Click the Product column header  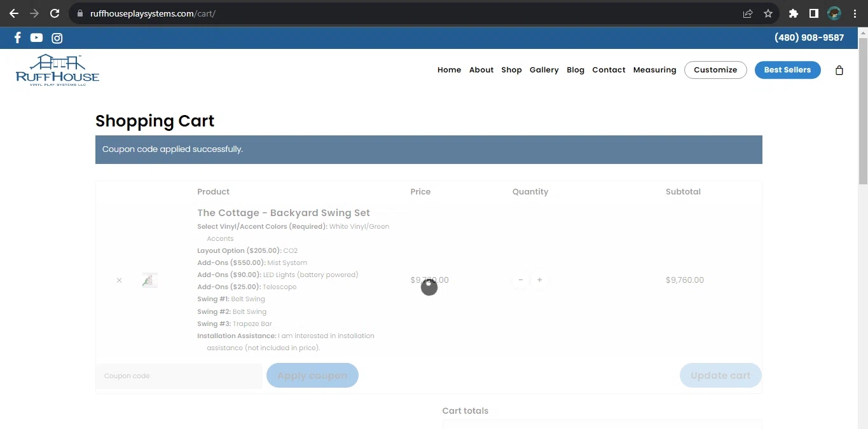pos(213,192)
